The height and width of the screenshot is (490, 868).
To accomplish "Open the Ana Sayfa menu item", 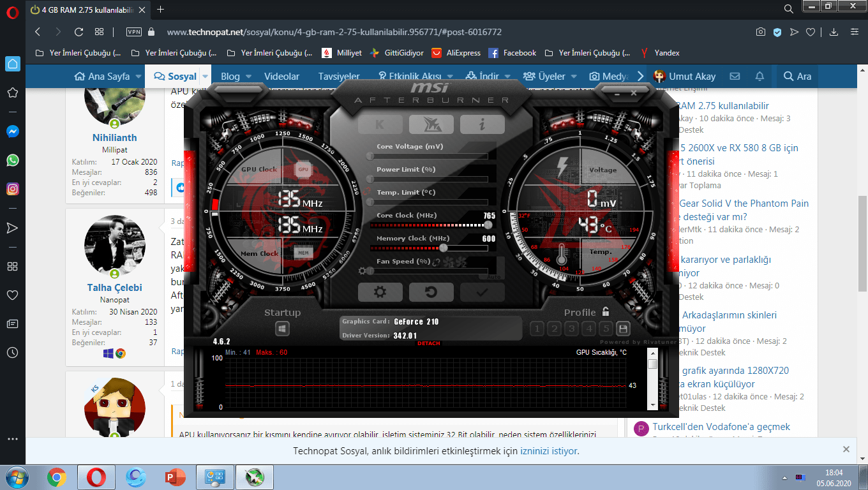I will [102, 77].
